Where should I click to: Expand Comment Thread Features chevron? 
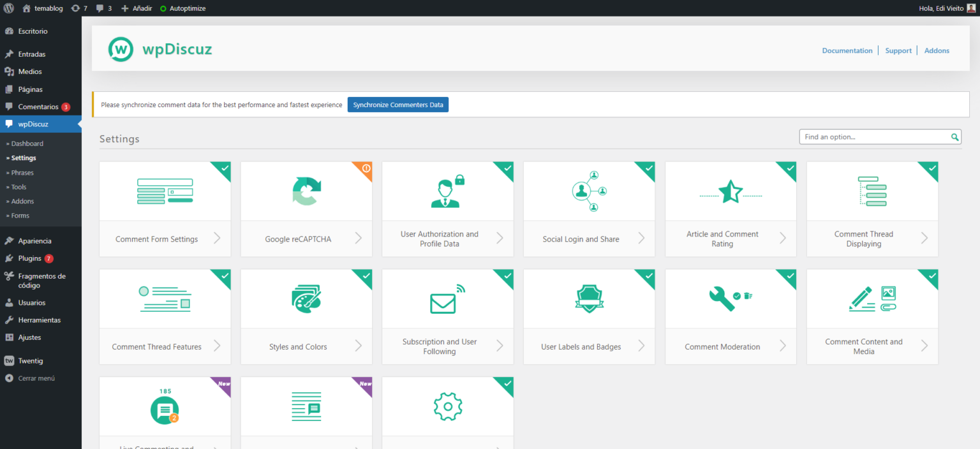pos(217,346)
